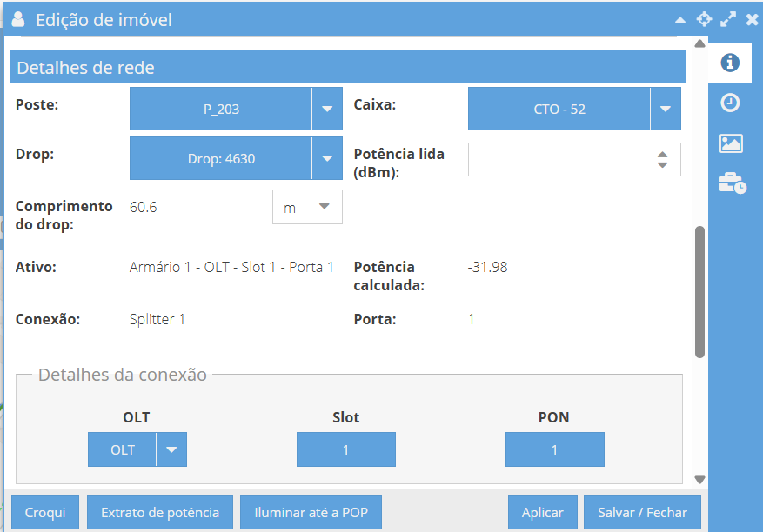
Task: Open the briefcase with clock tab
Action: [733, 183]
